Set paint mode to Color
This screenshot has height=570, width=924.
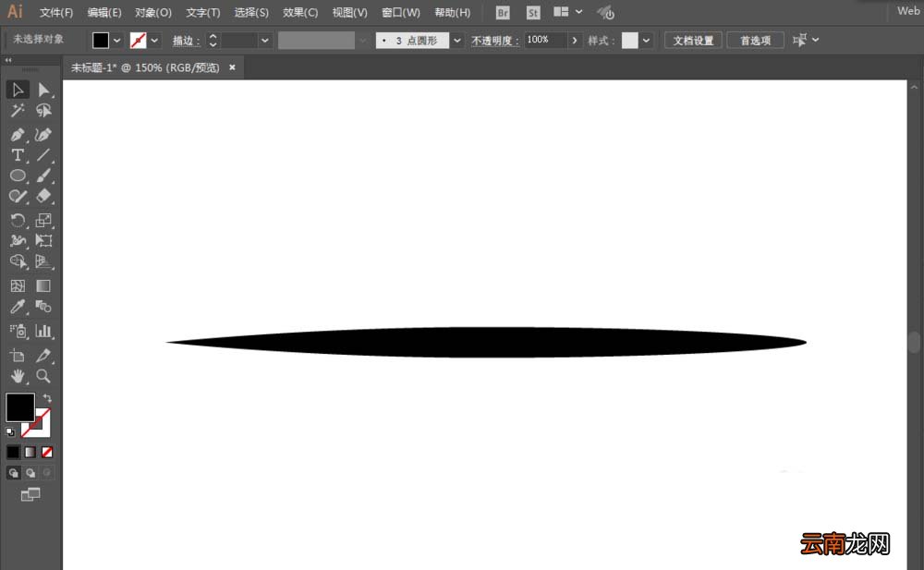pos(13,452)
